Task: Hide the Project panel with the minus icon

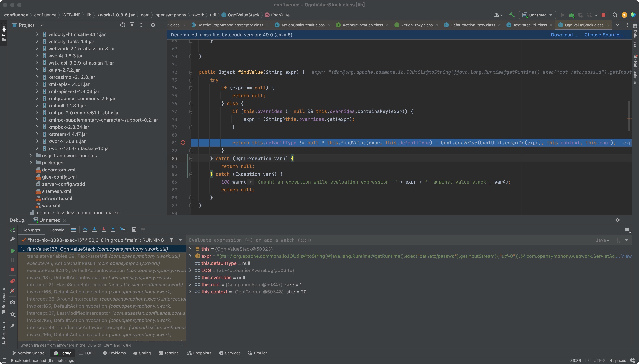Action: (162, 25)
